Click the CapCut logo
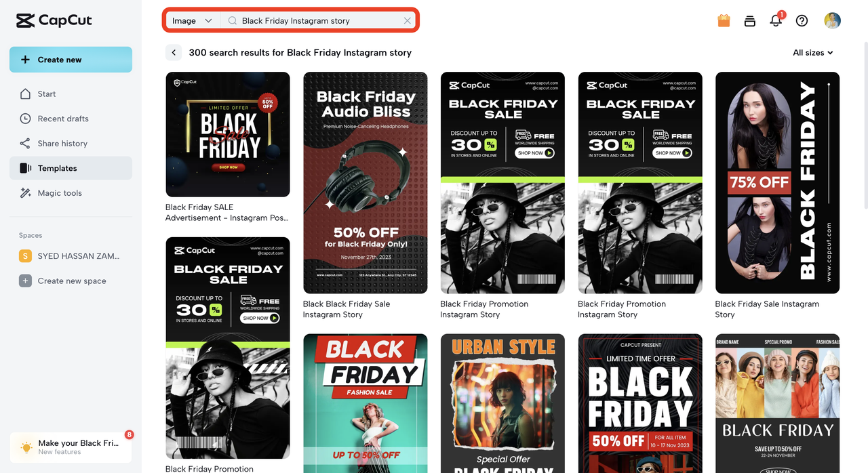Image resolution: width=868 pixels, height=473 pixels. point(54,20)
